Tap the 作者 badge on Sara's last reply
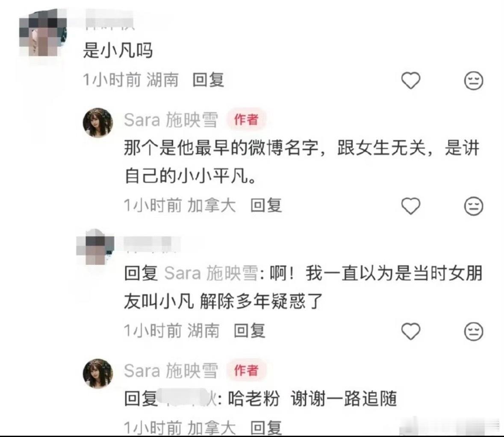The width and height of the screenshot is (504, 437). click(x=246, y=370)
